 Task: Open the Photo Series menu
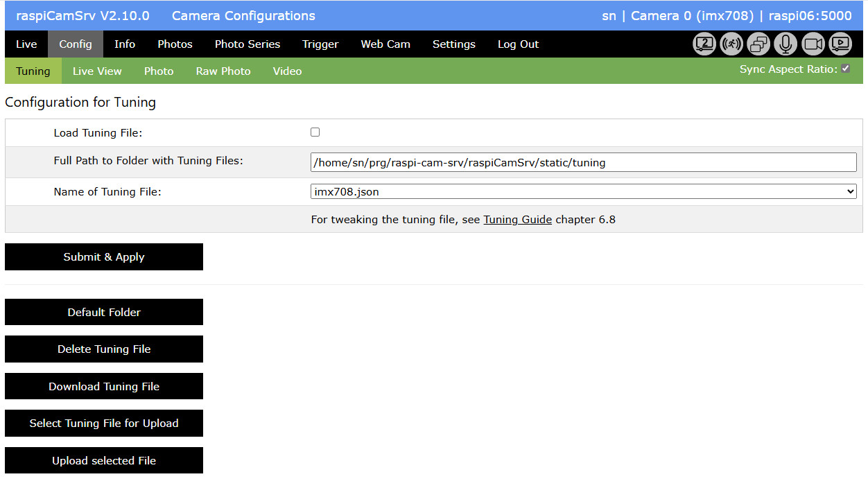coord(248,44)
